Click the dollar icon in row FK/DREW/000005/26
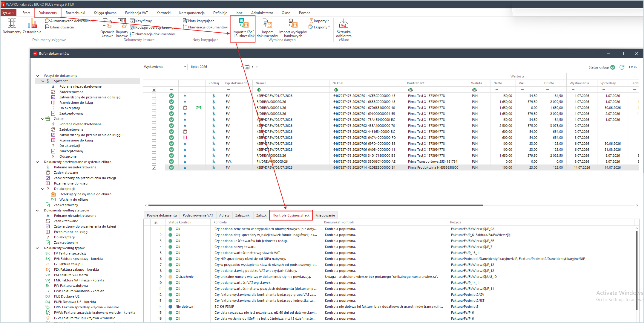The width and height of the screenshot is (644, 323). [x=214, y=161]
